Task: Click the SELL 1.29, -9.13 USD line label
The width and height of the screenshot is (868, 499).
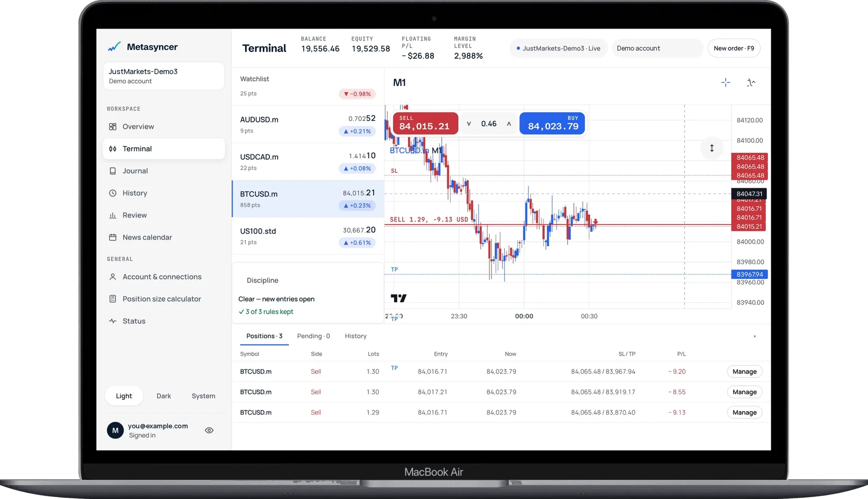Action: (x=429, y=220)
